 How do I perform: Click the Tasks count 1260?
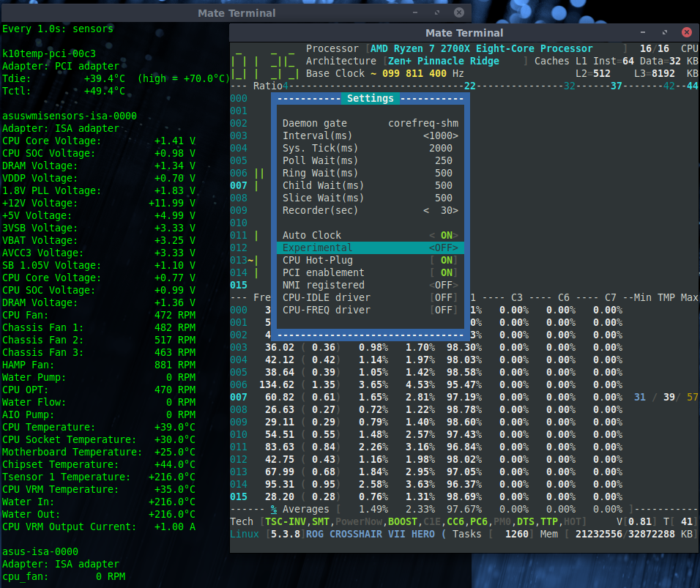pyautogui.click(x=516, y=534)
